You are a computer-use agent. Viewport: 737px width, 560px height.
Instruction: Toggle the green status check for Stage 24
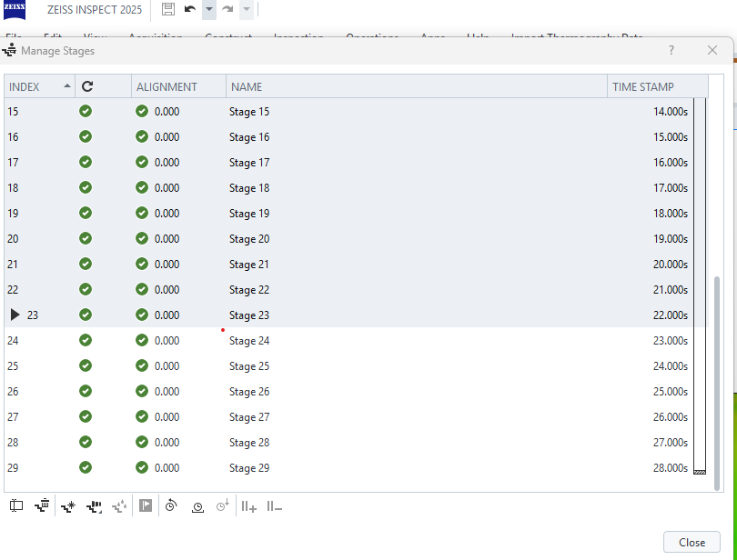pos(86,341)
